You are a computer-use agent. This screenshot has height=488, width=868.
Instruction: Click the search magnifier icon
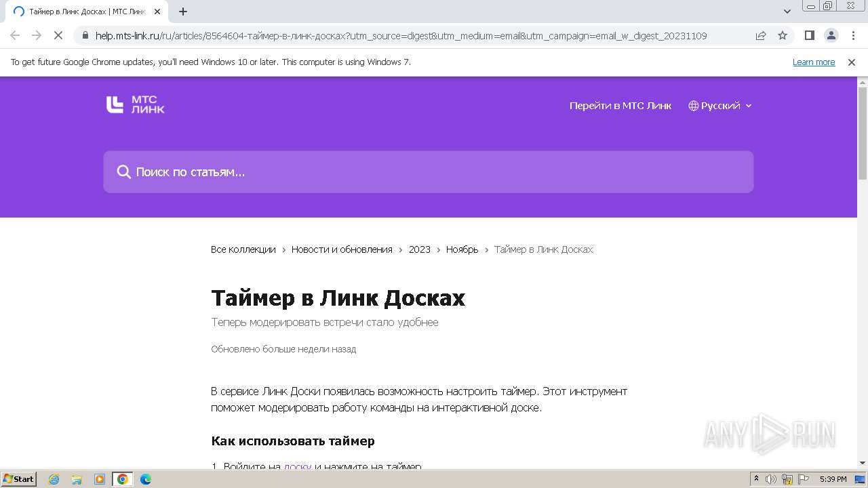pos(123,172)
